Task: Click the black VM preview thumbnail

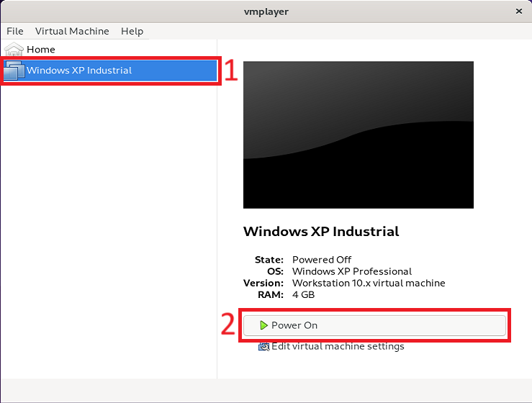Action: click(x=358, y=135)
